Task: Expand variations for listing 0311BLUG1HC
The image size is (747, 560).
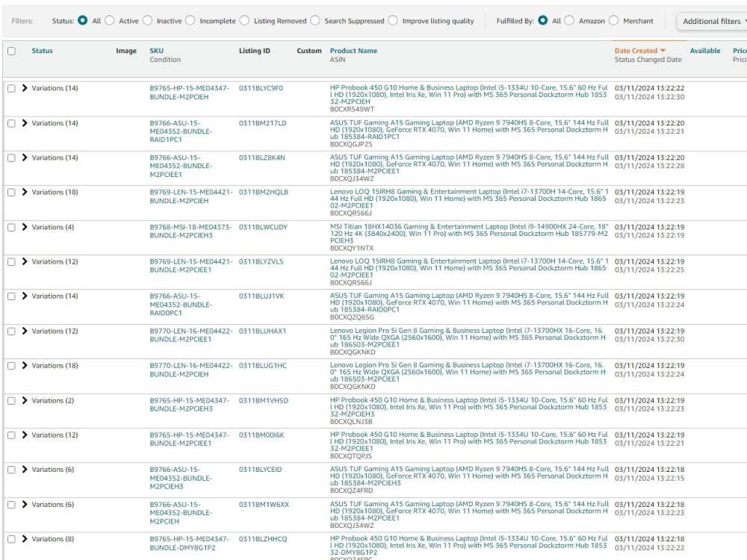Action: (25, 366)
